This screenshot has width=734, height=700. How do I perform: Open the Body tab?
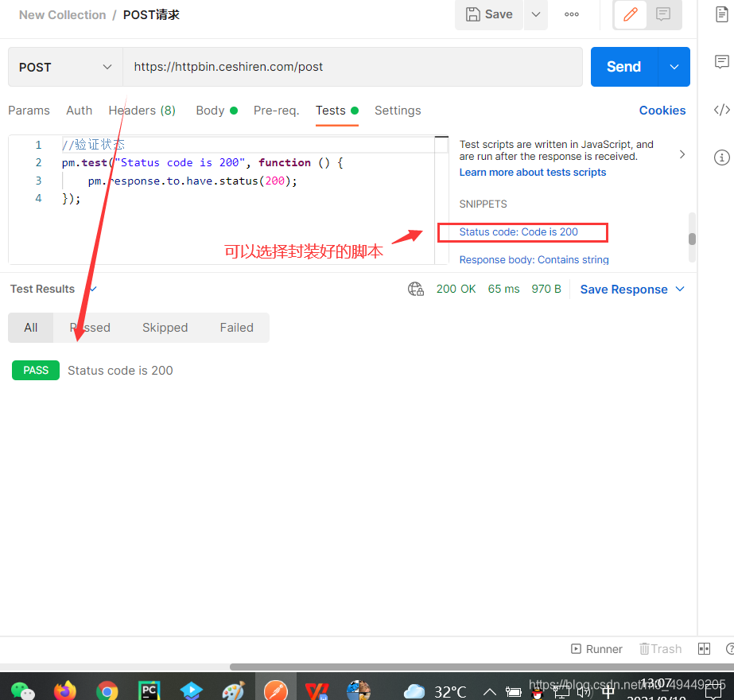coord(216,111)
